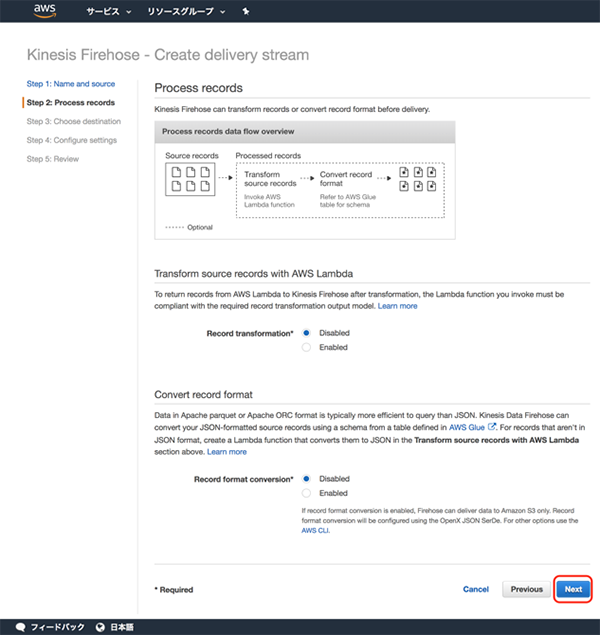Enable Record format conversion
Viewport: 600px width, 635px height.
pyautogui.click(x=306, y=493)
